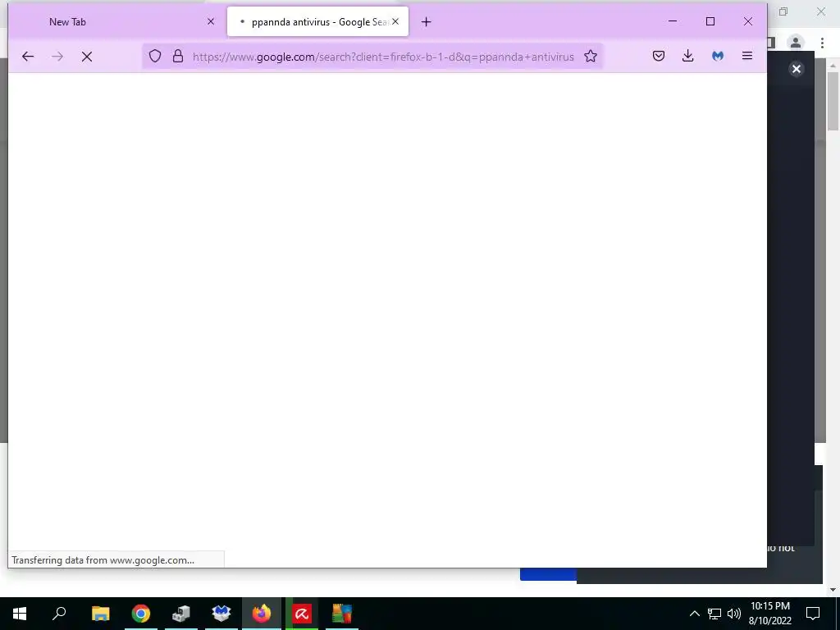Open File Explorer from the taskbar
Screen dimensions: 840x630
coord(100,614)
